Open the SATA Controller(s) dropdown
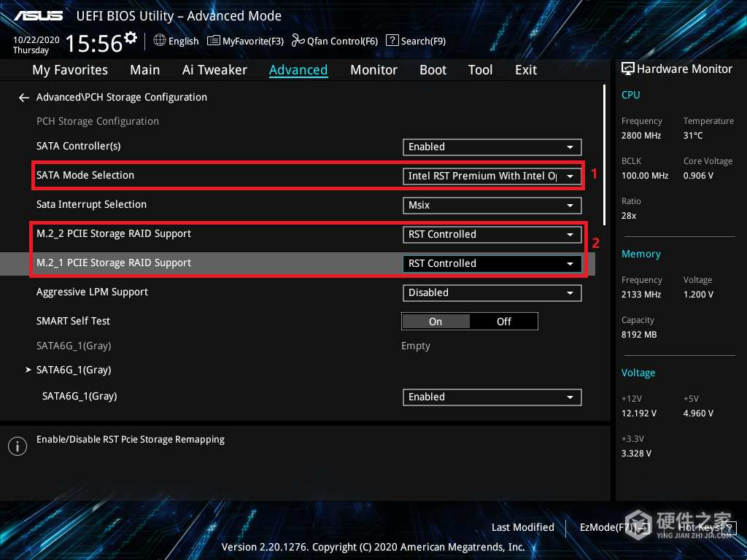Screen dimensions: 747x560 pos(492,147)
